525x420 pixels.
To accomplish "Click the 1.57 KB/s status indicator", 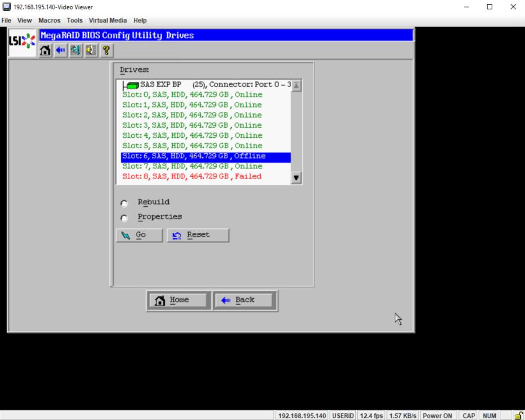I will click(403, 416).
